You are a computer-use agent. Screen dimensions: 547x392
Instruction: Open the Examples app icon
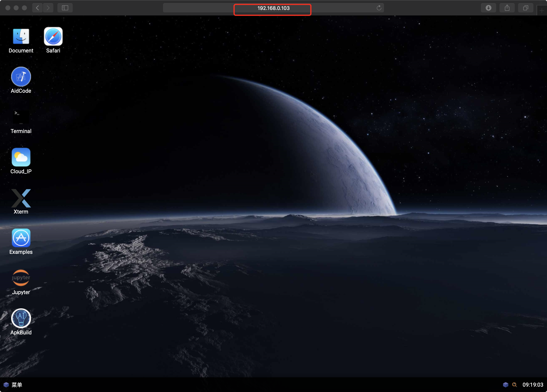point(21,238)
